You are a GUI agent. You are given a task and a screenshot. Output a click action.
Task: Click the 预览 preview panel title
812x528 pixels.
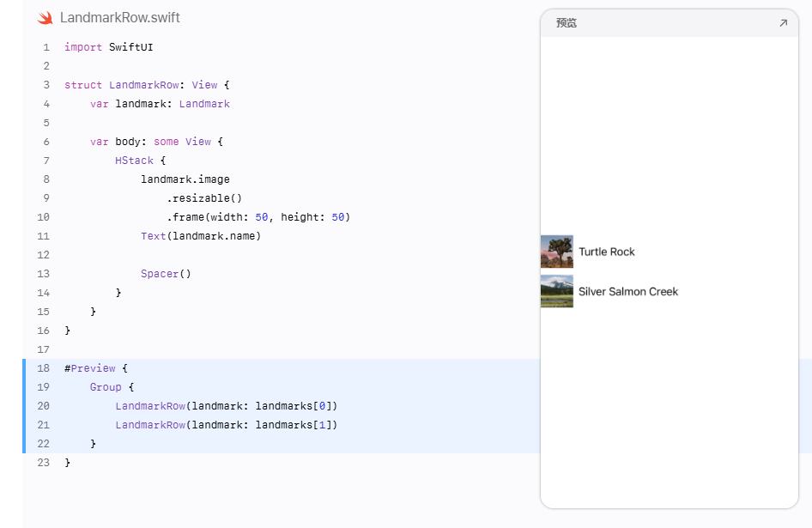click(566, 23)
